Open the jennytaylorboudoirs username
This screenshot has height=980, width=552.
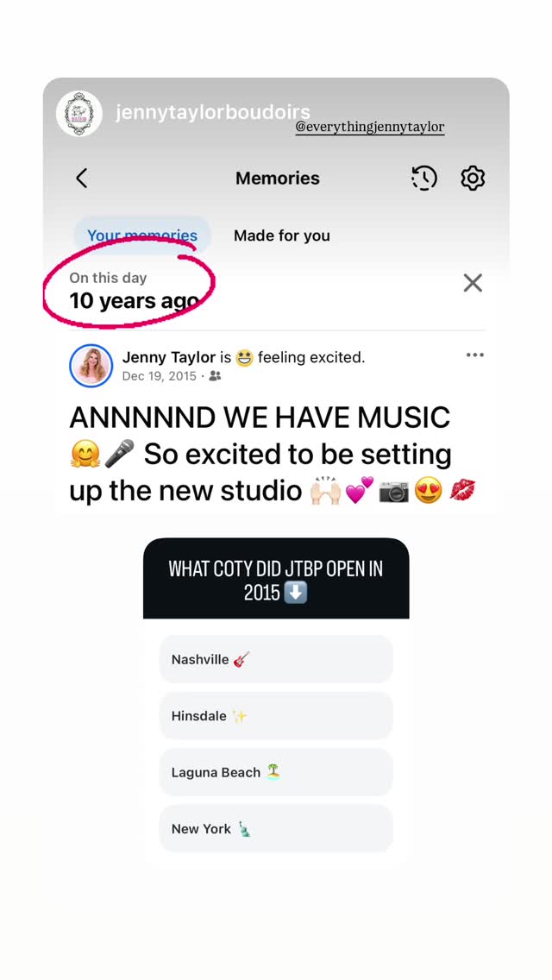pyautogui.click(x=212, y=112)
